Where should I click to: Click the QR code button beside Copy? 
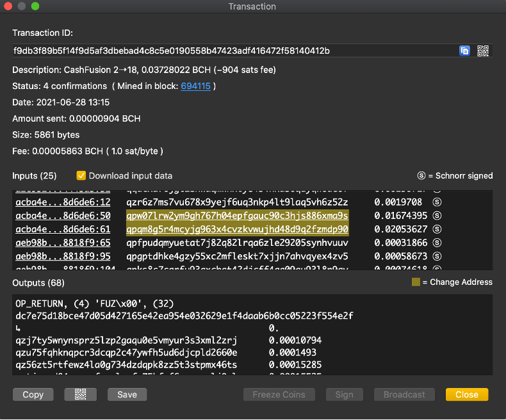(81, 394)
